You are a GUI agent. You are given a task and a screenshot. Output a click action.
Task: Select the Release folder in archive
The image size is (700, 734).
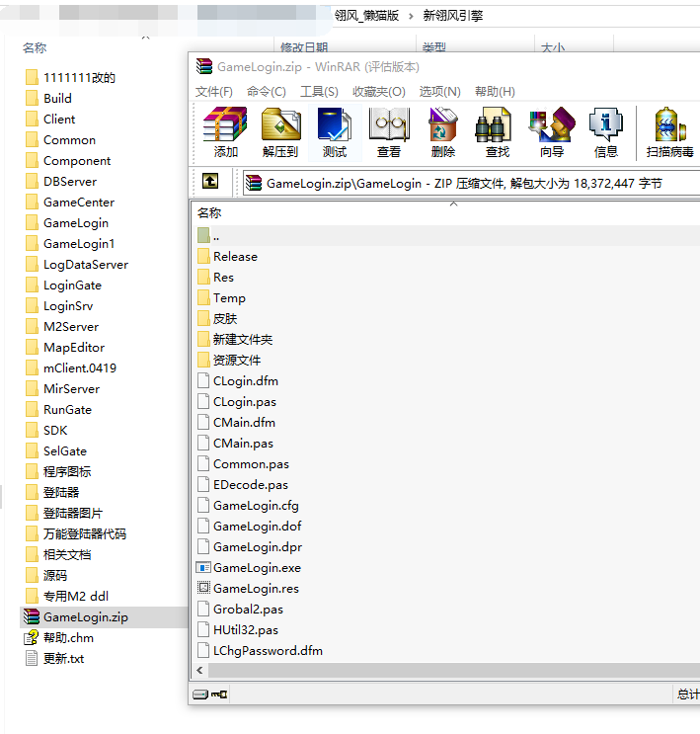tap(235, 256)
